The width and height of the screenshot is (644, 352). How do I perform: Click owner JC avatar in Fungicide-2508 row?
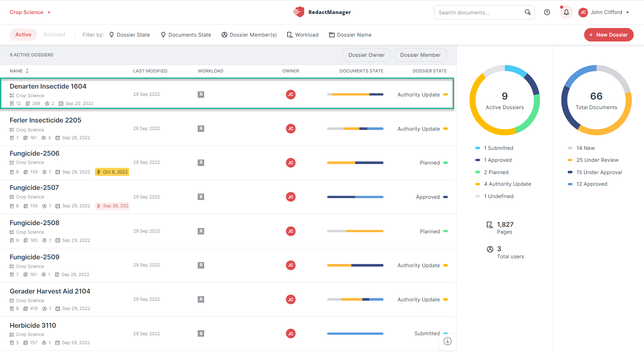click(291, 231)
